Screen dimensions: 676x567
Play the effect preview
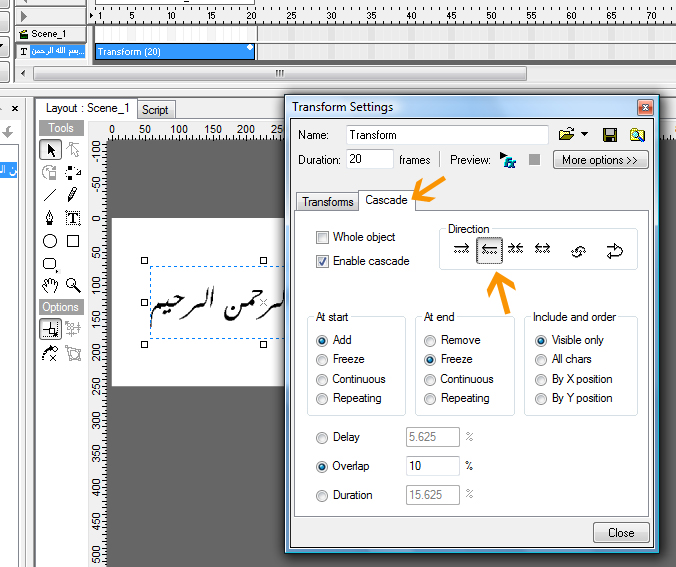(509, 160)
